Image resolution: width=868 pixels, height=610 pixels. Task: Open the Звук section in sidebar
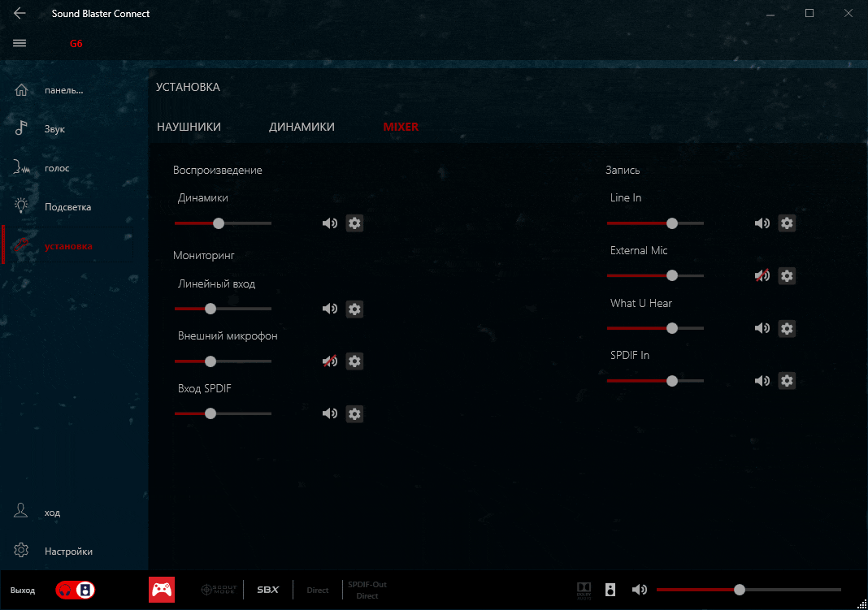coord(54,129)
